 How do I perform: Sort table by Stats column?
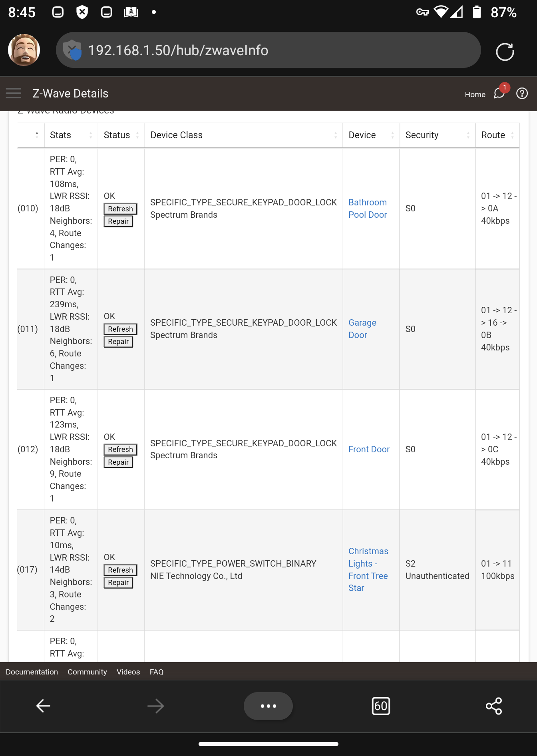coord(71,135)
